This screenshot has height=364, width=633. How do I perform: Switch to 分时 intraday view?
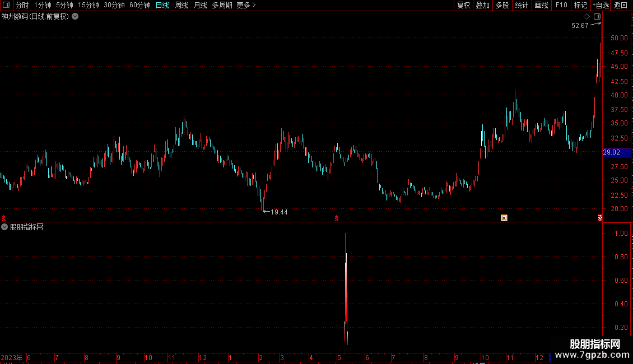click(22, 5)
